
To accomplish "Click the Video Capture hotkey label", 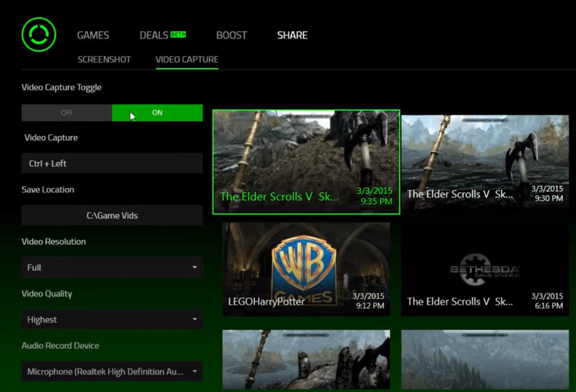I will tap(51, 138).
